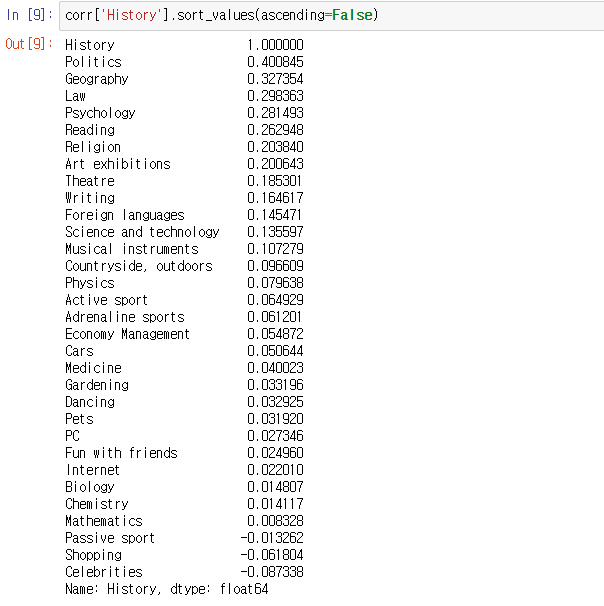Click the Out[9] prompt label
Viewport: 604px width, 606px height.
29,44
